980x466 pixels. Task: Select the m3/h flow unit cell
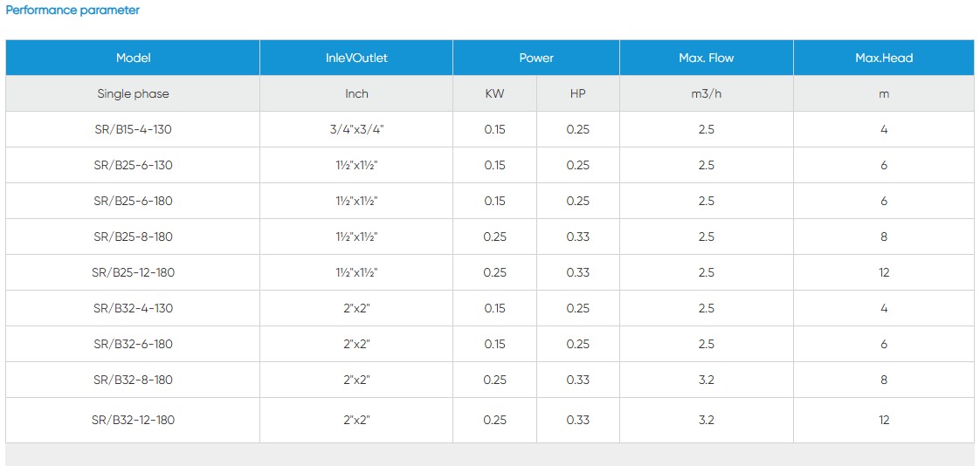(706, 93)
